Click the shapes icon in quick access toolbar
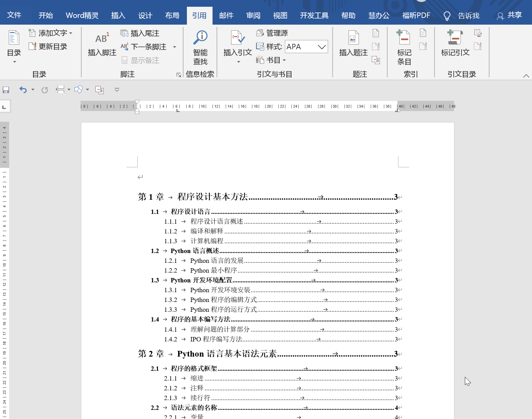The height and width of the screenshot is (419, 532). [x=78, y=89]
